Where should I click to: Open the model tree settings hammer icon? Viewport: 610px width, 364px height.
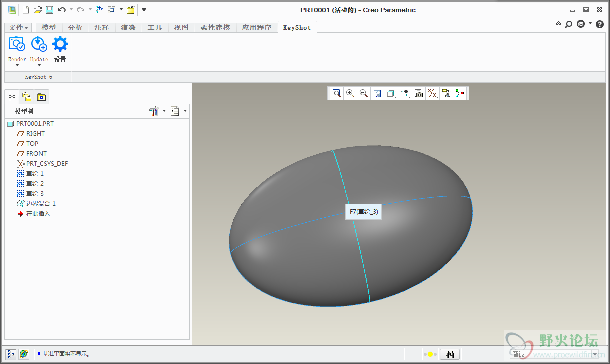[154, 111]
